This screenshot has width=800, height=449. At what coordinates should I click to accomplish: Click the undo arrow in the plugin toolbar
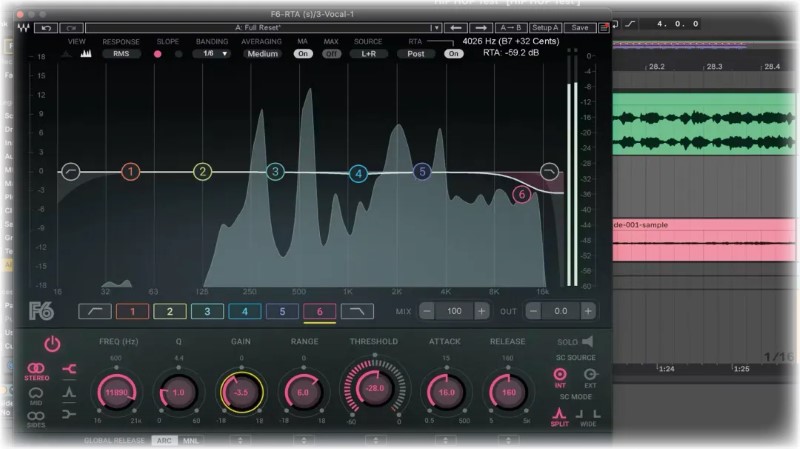coord(45,28)
